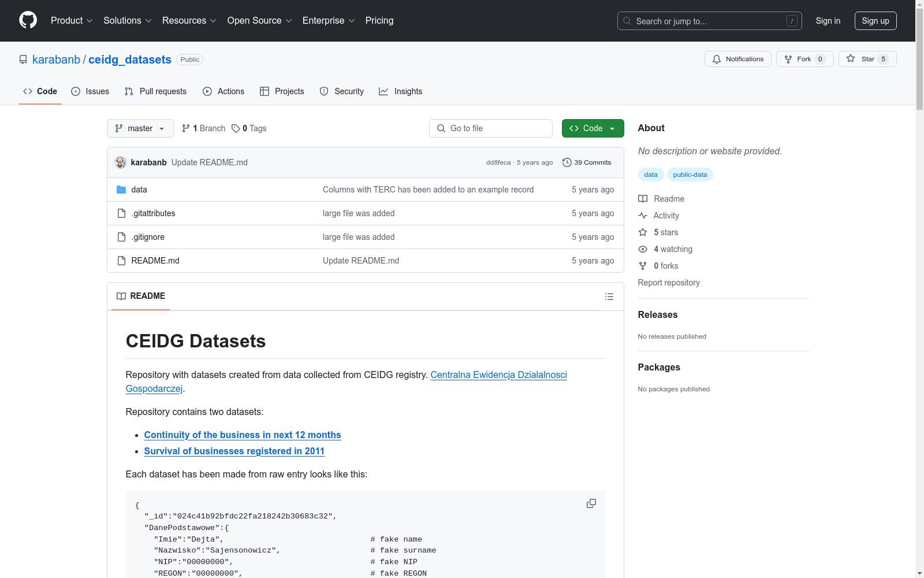Click the public-data topic tag
The width and height of the screenshot is (924, 578).
(690, 175)
